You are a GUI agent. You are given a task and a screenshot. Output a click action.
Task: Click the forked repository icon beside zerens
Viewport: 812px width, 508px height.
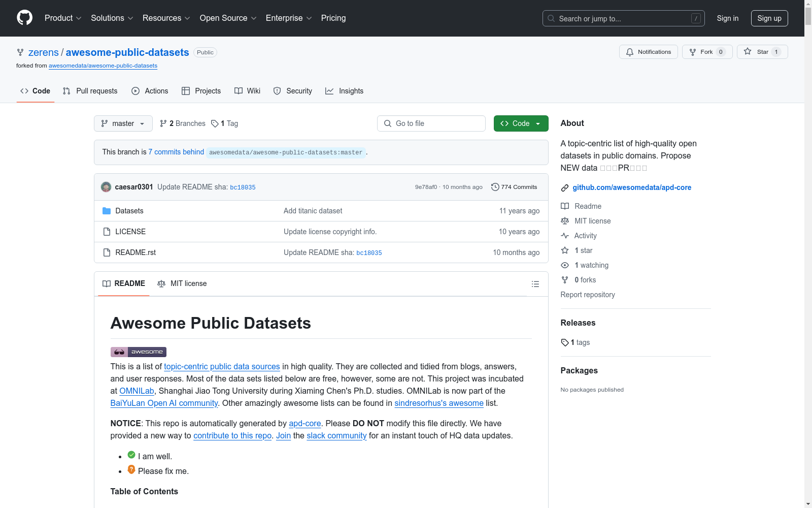click(x=20, y=52)
